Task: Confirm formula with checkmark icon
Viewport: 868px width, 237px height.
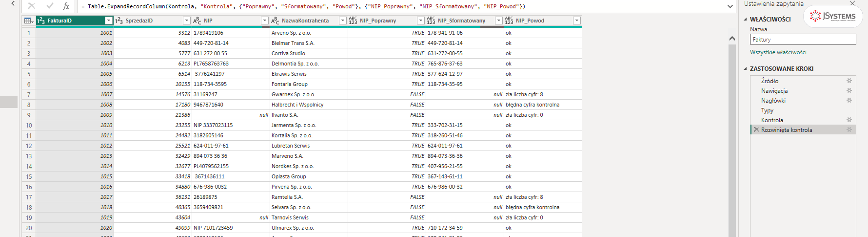Action: 50,6
